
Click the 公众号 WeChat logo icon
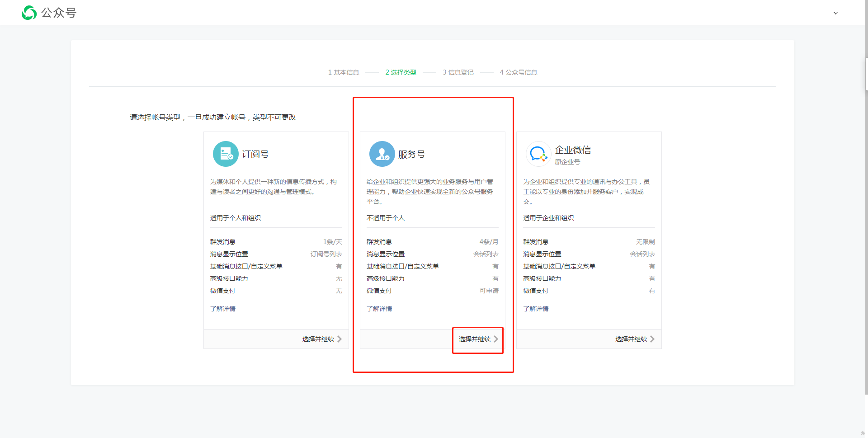29,13
